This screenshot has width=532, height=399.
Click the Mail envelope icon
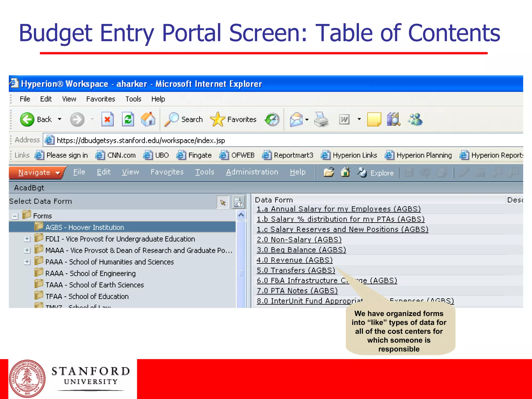point(296,119)
